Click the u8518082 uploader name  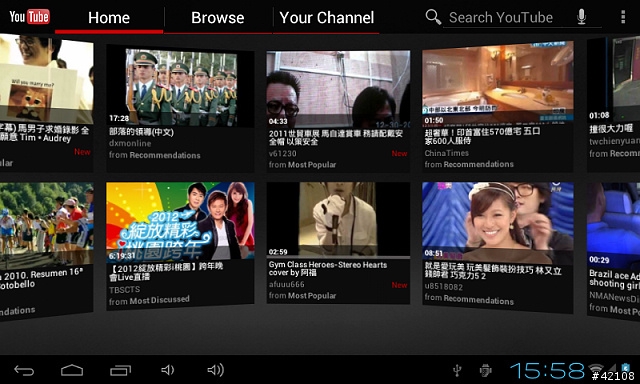pyautogui.click(x=444, y=287)
